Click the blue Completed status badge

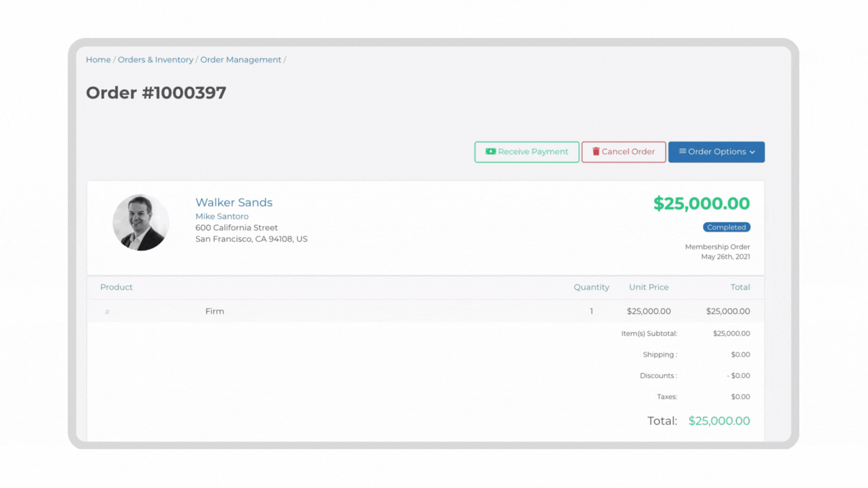(x=726, y=228)
